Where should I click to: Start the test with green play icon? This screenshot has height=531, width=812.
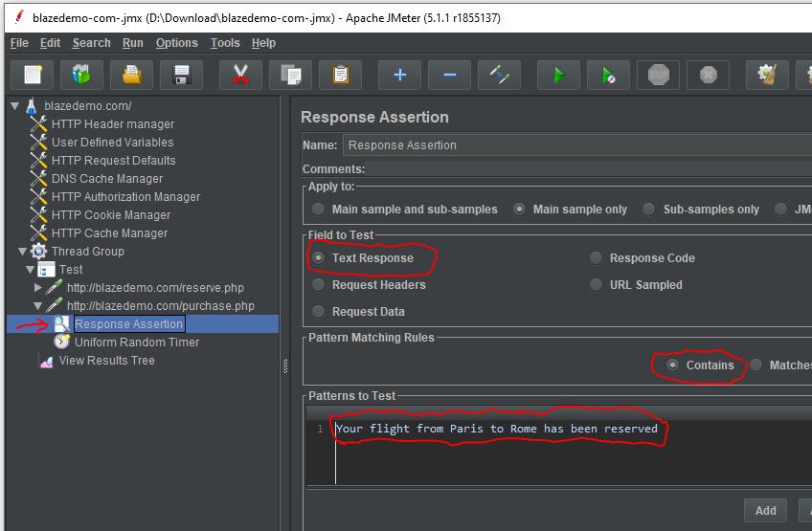(x=558, y=75)
